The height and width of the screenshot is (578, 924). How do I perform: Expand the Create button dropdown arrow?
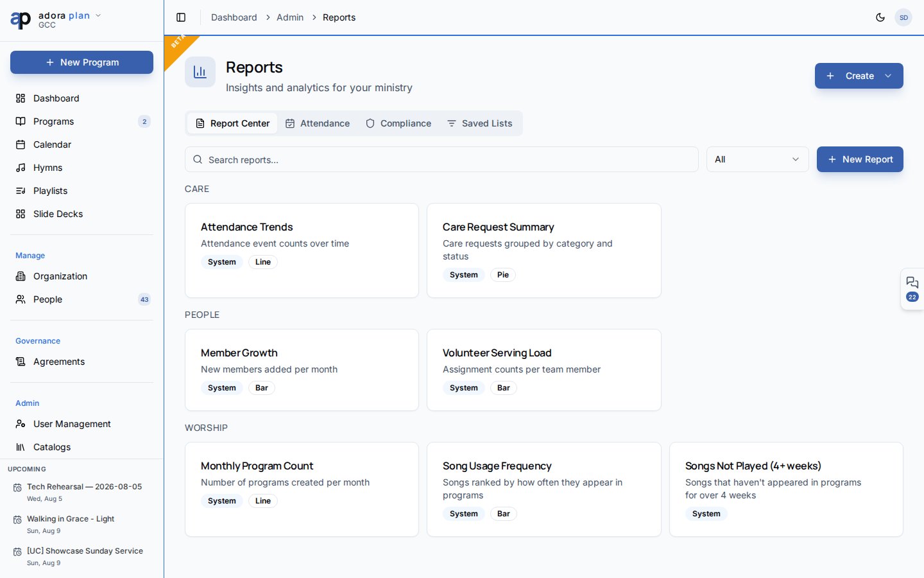coord(888,76)
